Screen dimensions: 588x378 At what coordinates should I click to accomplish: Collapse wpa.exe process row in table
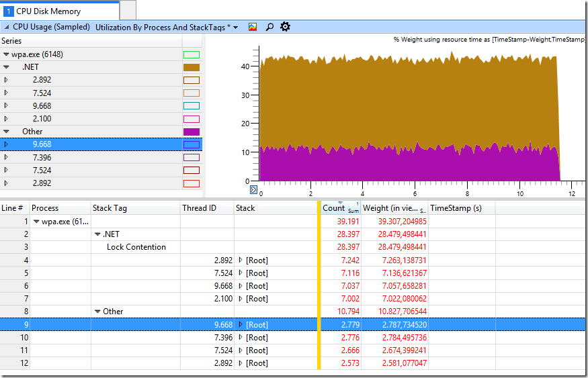[36, 222]
